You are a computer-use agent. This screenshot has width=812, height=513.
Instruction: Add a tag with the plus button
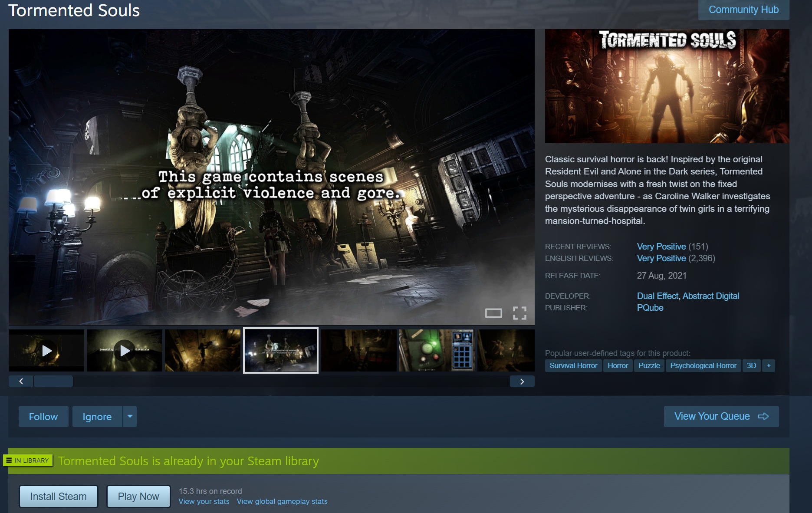click(x=769, y=365)
